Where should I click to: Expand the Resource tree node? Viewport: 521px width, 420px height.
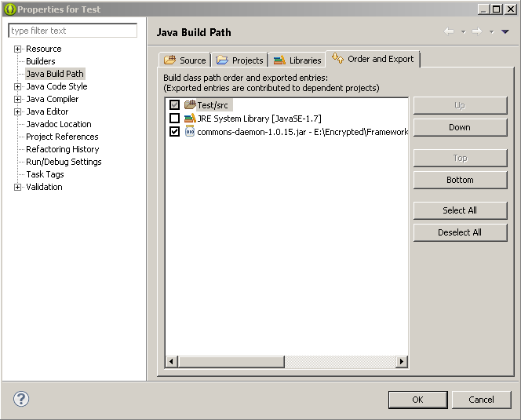(x=17, y=49)
